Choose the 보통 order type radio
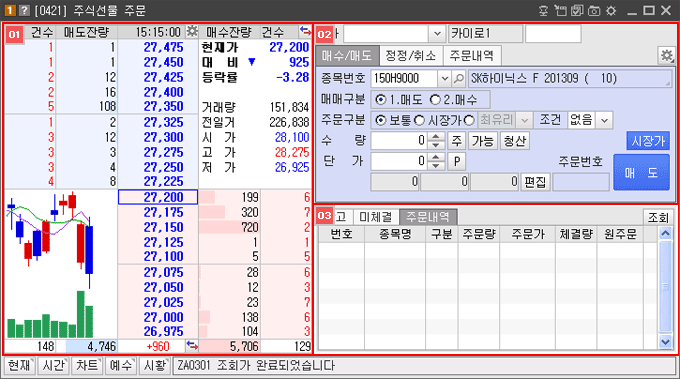680x379 pixels. click(x=381, y=120)
